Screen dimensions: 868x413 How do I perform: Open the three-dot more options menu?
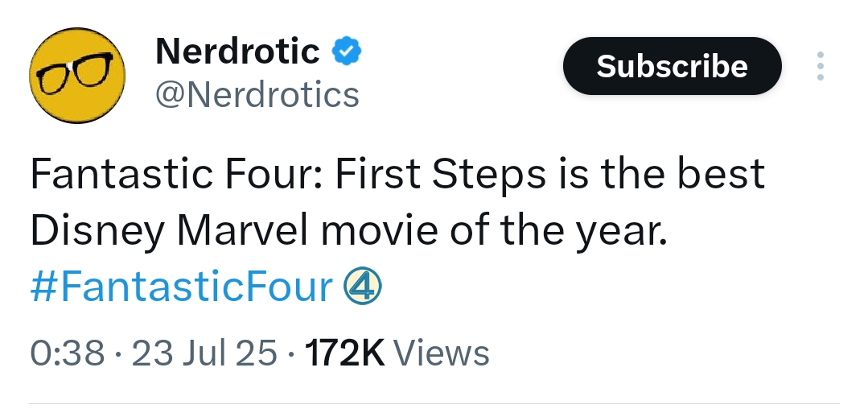(820, 66)
